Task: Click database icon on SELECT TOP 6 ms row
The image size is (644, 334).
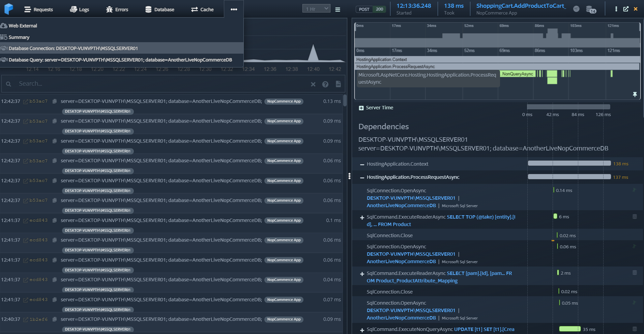Action: pos(635,217)
